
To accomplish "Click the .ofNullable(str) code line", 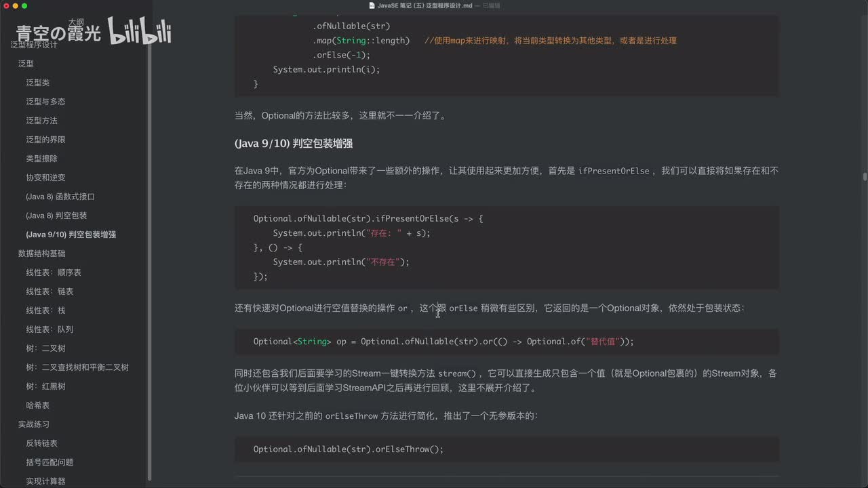I will point(351,26).
